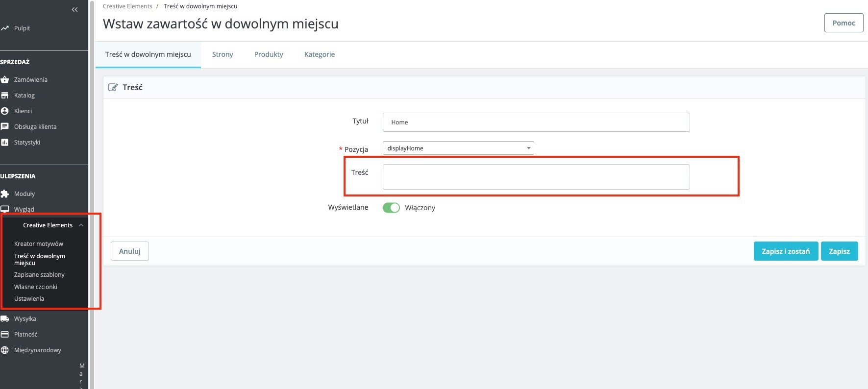The height and width of the screenshot is (389, 868).
Task: Click the Międzynarodowy globe icon
Action: 5,350
